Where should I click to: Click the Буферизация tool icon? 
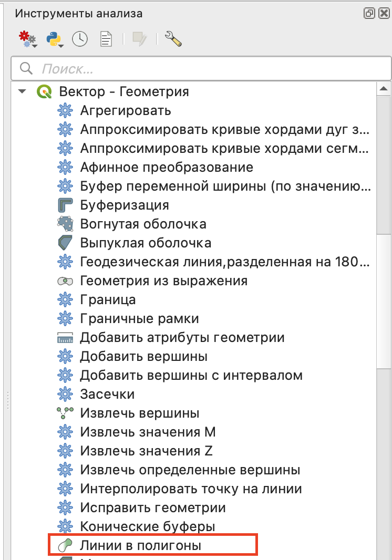[65, 205]
